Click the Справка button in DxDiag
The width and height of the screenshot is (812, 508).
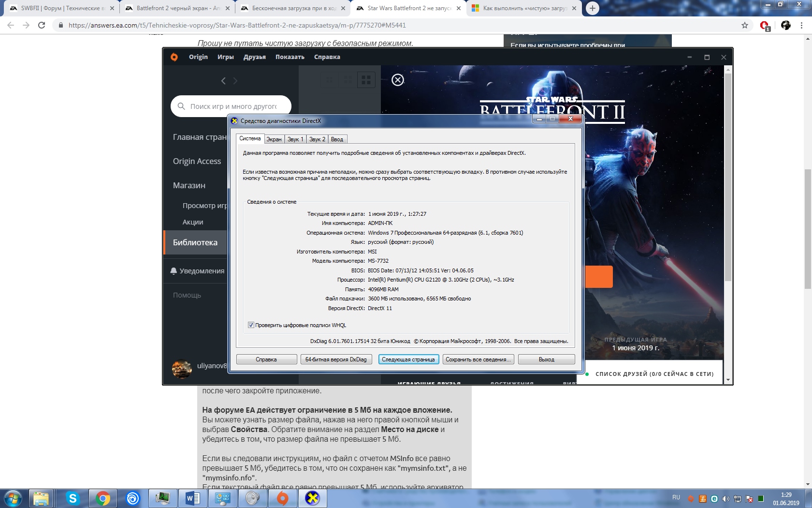tap(266, 359)
